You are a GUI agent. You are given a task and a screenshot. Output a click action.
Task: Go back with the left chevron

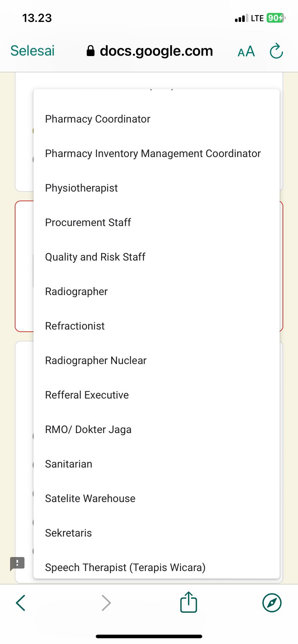(x=21, y=603)
